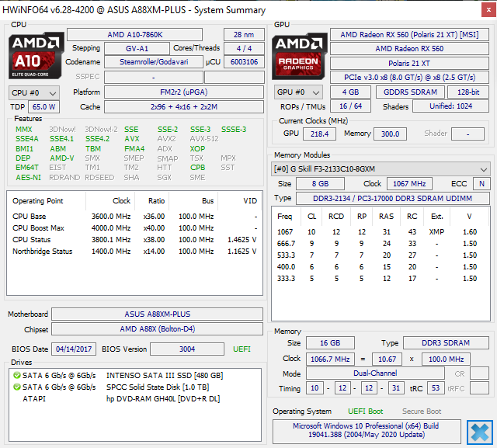Click the GV-A1 stepping value
This screenshot has height=448, width=497.
137,48
